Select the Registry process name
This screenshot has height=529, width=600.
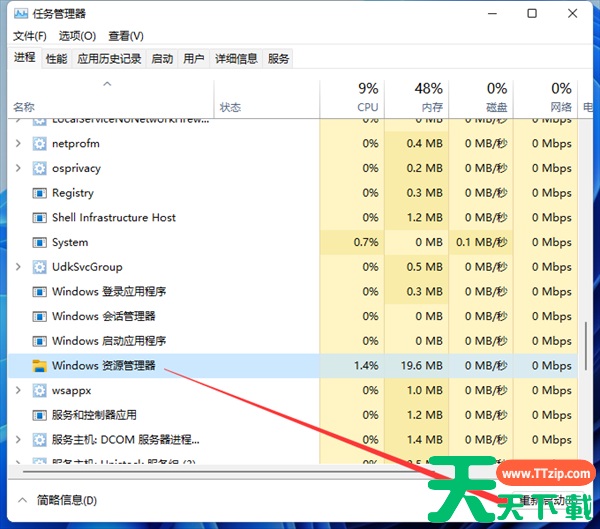(73, 193)
